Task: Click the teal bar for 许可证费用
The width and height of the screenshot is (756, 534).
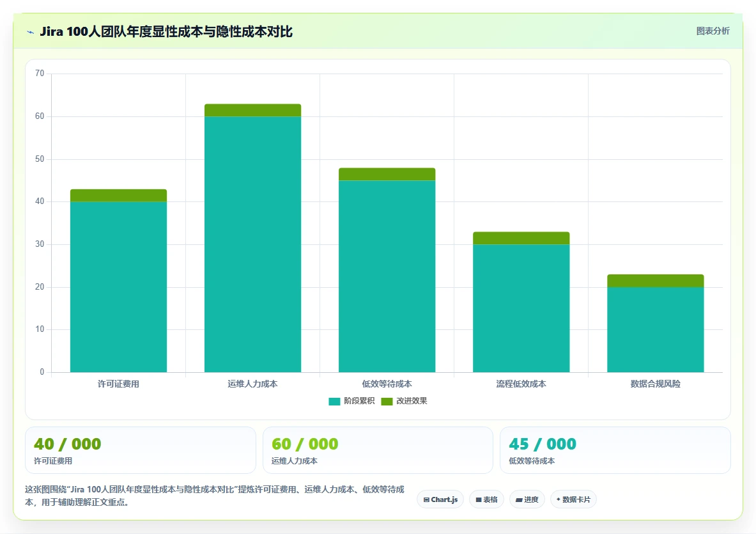Action: tap(119, 287)
